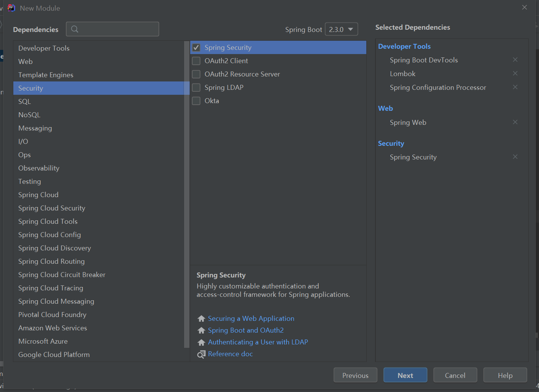Choose the Ops category

(99, 155)
